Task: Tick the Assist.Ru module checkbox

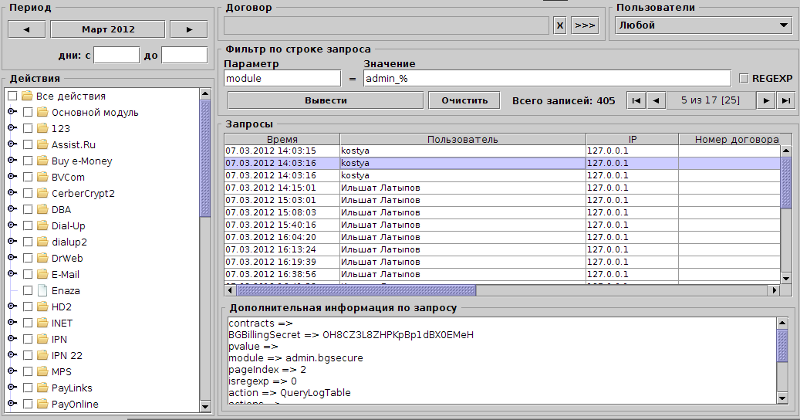Action: pyautogui.click(x=28, y=145)
